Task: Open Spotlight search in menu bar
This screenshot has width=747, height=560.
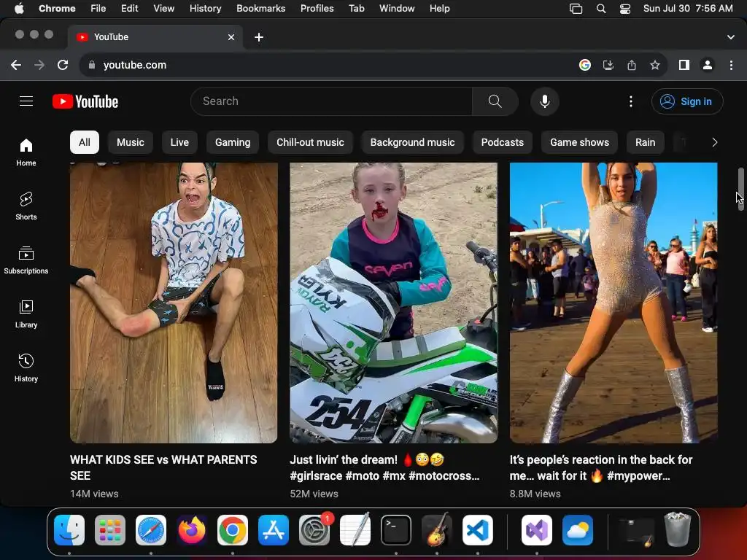Action: pyautogui.click(x=601, y=9)
